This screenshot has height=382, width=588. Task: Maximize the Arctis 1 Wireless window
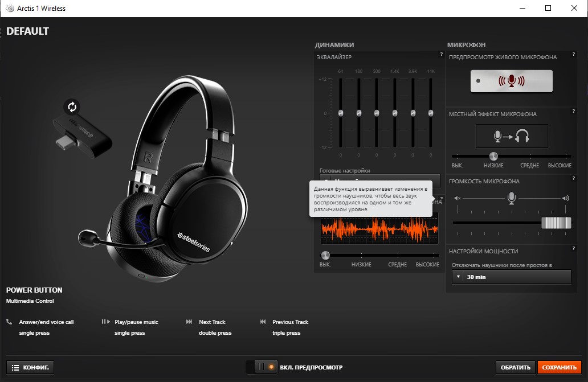(x=548, y=8)
